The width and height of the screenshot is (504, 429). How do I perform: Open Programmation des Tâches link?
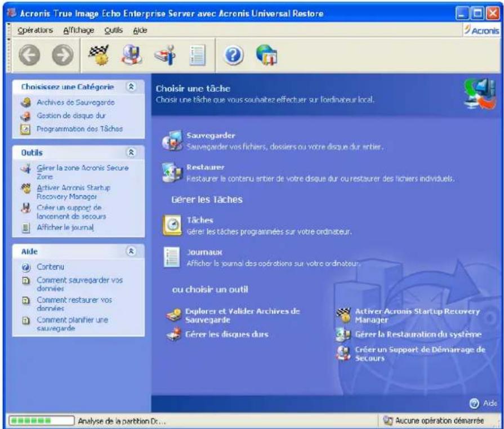(x=80, y=129)
